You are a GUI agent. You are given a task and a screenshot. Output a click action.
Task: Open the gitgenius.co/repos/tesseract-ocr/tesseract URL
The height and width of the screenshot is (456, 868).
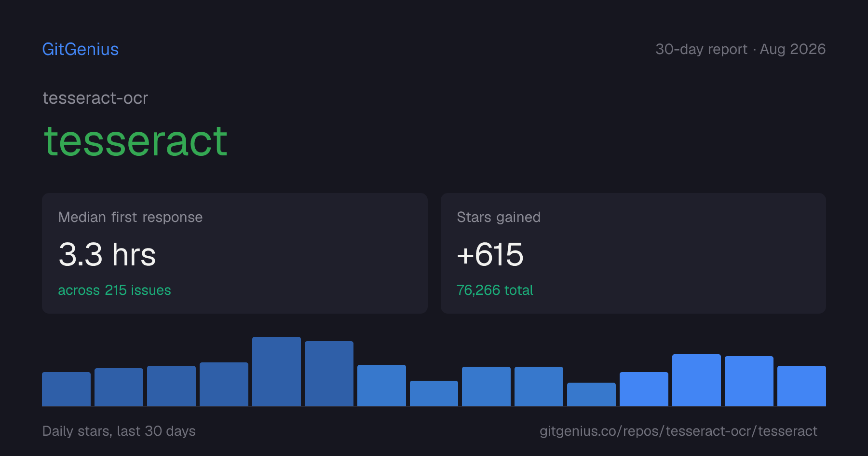[x=678, y=431]
